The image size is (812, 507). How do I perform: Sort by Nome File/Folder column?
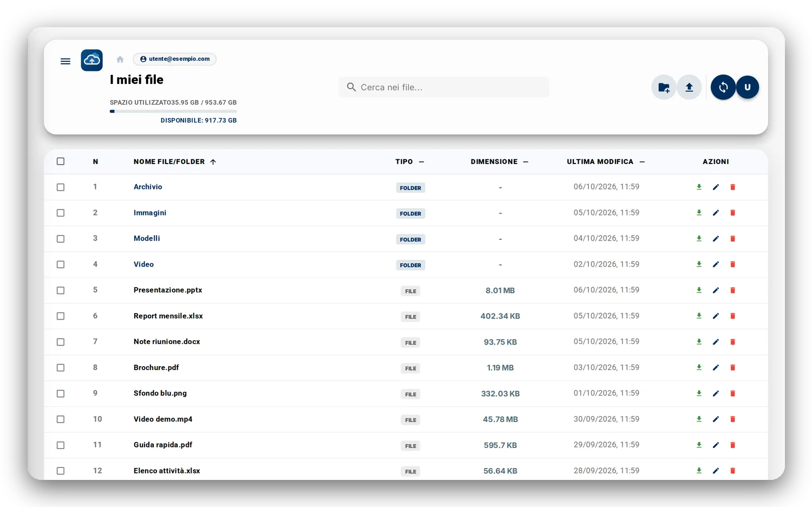tap(175, 161)
